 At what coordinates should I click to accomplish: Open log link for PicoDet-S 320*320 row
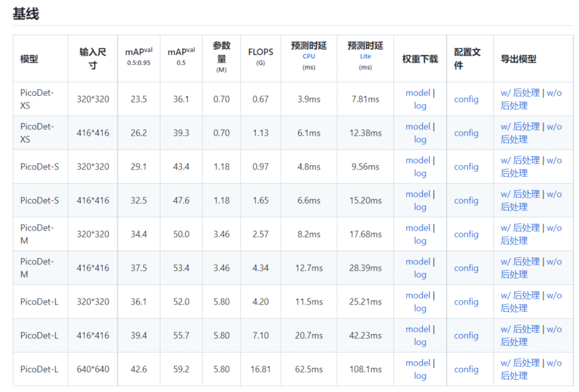click(420, 174)
